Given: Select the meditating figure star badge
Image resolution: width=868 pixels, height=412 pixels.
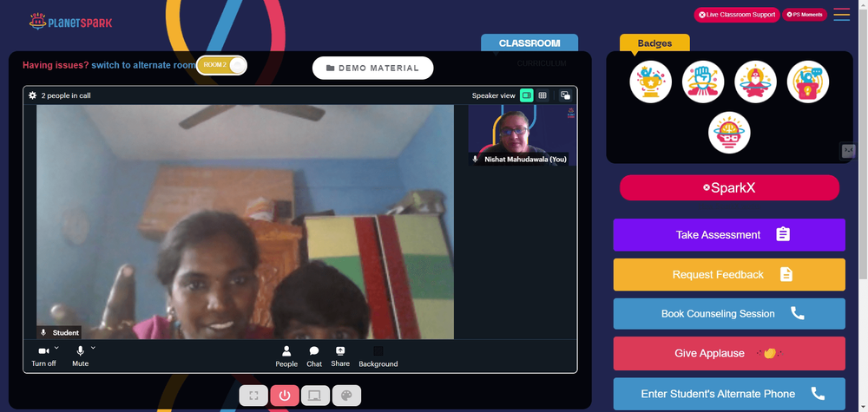Looking at the screenshot, I should click(756, 82).
